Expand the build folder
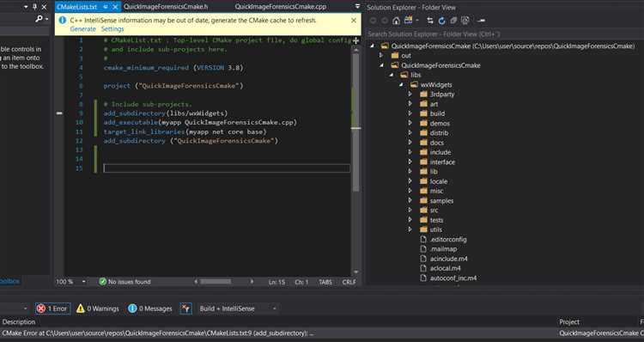This screenshot has height=342, width=644. coord(410,113)
